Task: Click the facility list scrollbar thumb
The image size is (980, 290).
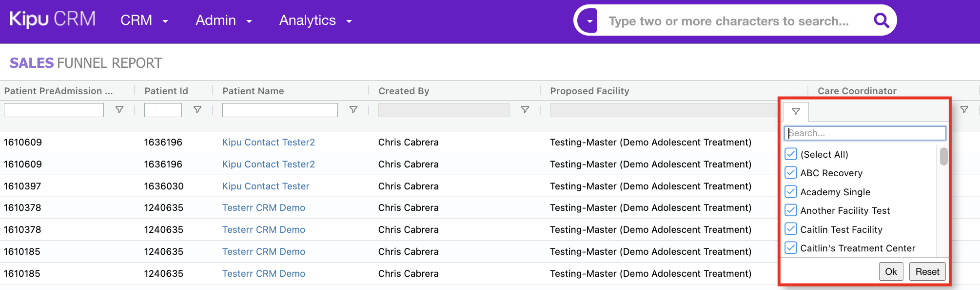Action: tap(944, 157)
